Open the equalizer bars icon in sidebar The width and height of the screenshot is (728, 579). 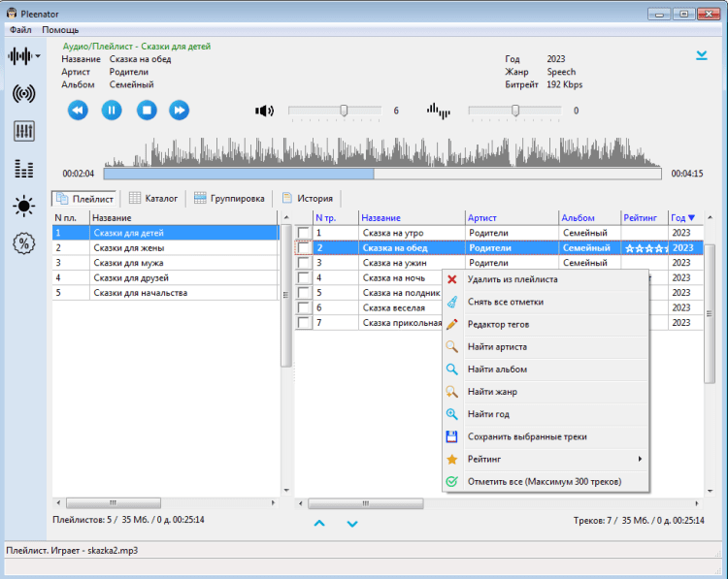(x=24, y=169)
